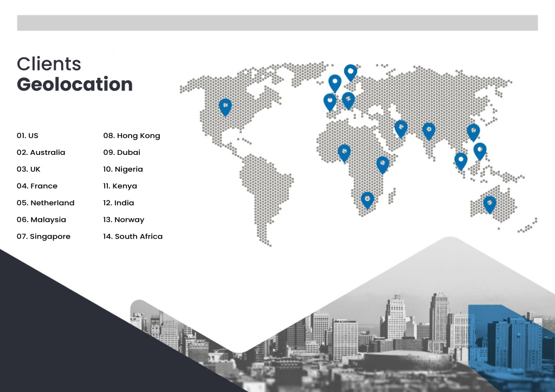The height and width of the screenshot is (392, 555).
Task: Select the map pin over Australia
Action: point(490,205)
